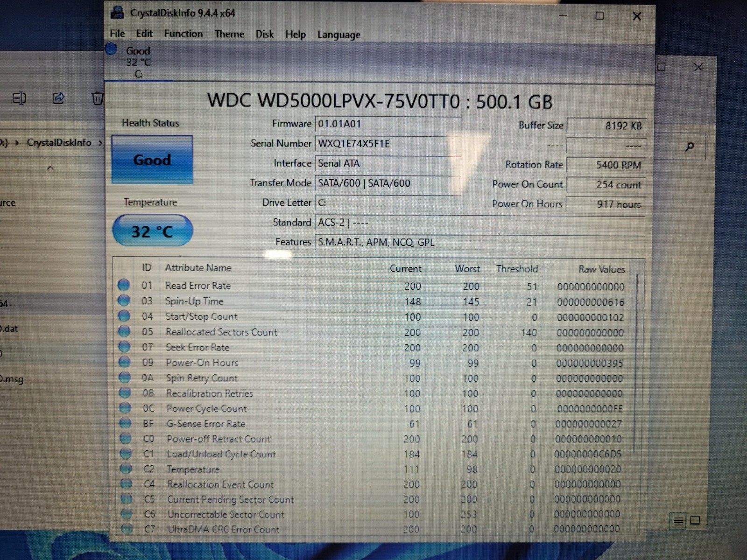The height and width of the screenshot is (560, 747).
Task: Click the Good health status button
Action: click(x=152, y=160)
